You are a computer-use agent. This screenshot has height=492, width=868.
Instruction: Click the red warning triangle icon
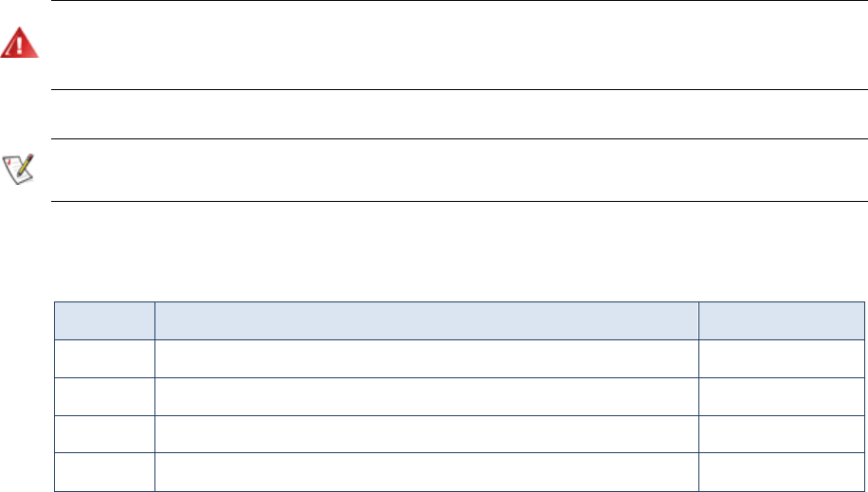[x=20, y=45]
